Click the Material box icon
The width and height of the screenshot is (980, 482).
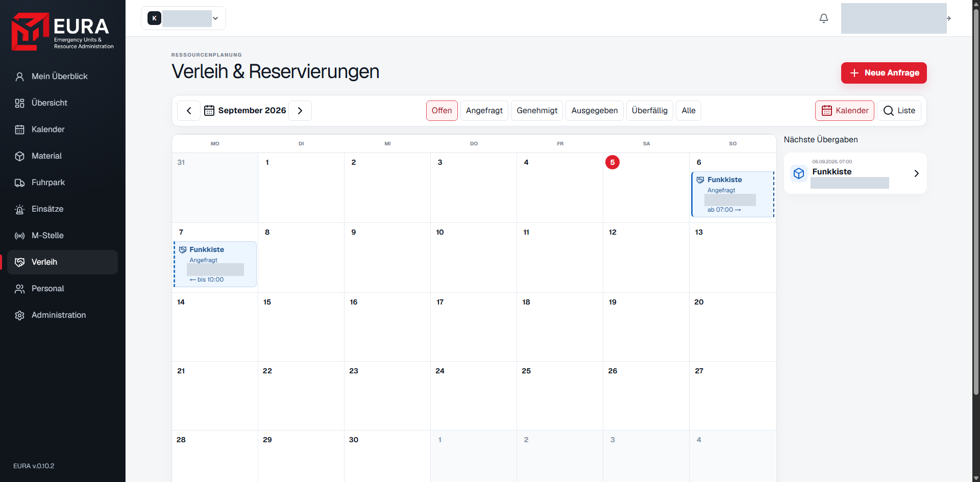[19, 156]
